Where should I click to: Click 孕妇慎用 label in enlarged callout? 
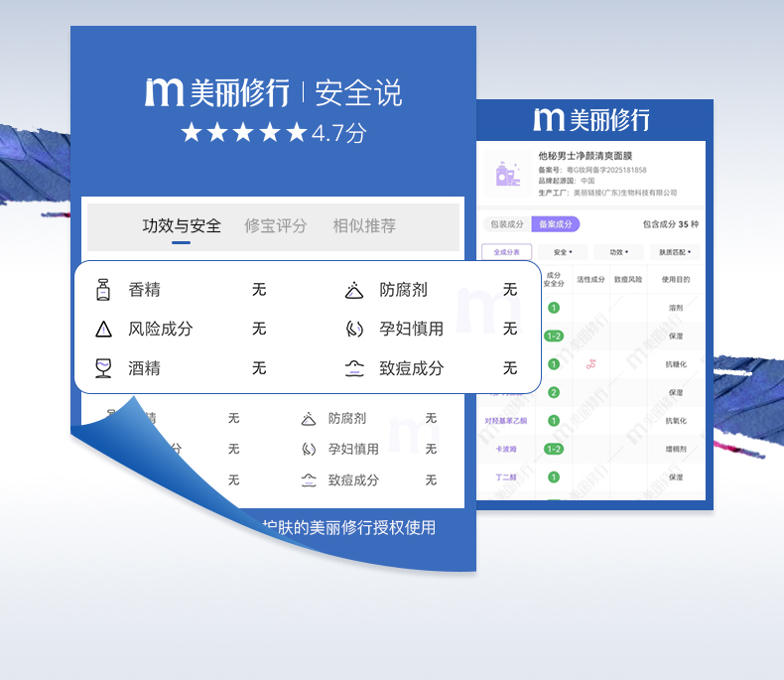[x=411, y=329]
